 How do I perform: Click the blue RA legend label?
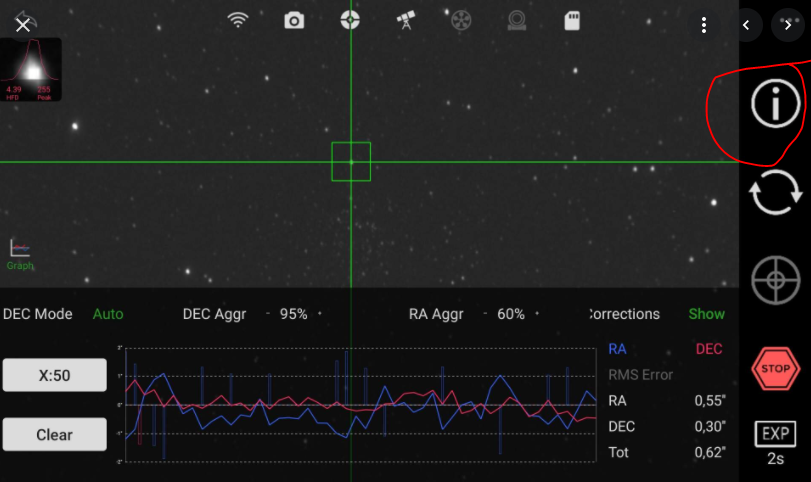618,349
